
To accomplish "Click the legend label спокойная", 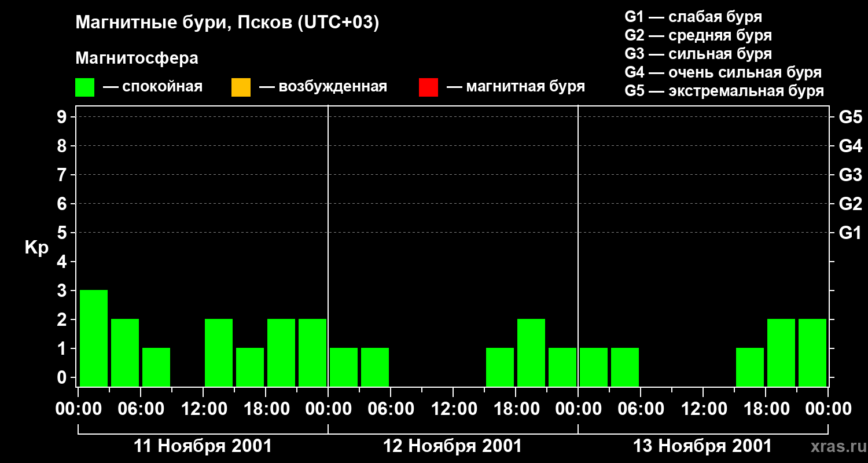I will 163,87.
